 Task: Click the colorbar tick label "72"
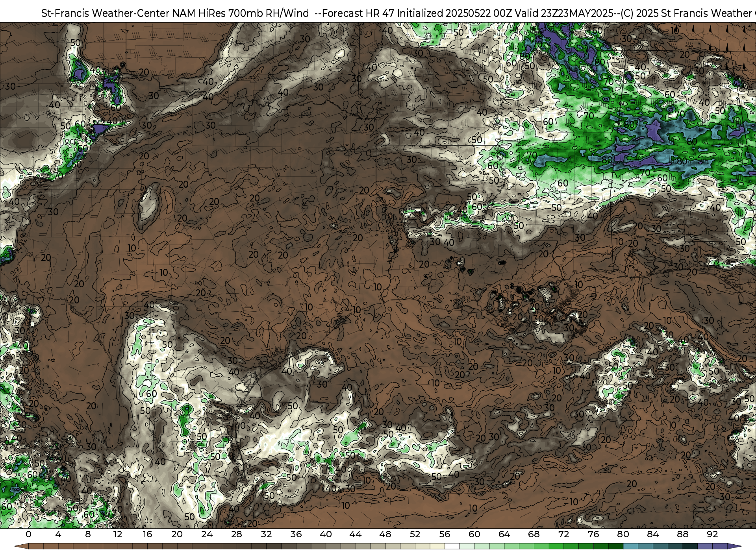563,534
